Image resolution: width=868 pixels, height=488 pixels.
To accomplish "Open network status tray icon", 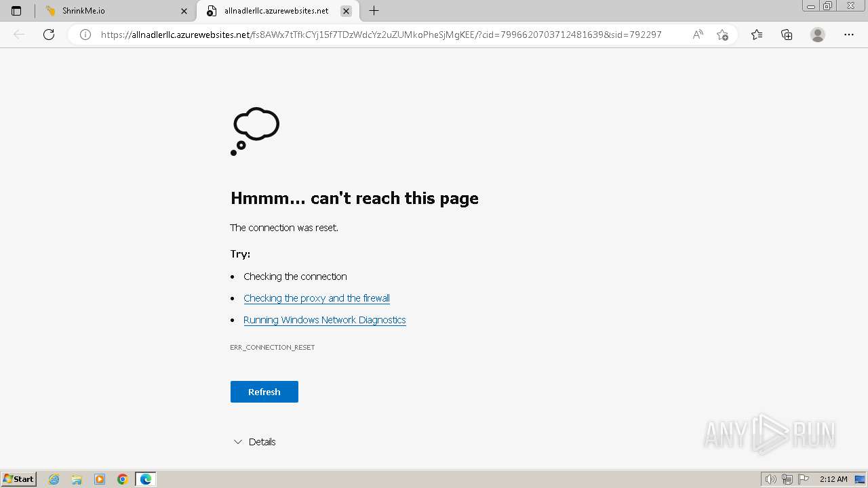I will point(787,479).
